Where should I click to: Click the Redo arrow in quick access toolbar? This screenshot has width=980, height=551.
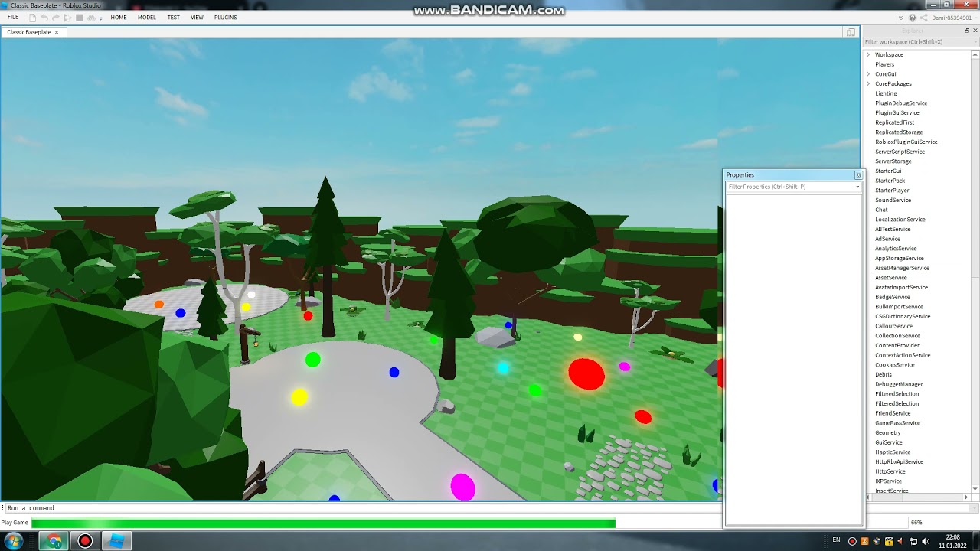pyautogui.click(x=55, y=18)
